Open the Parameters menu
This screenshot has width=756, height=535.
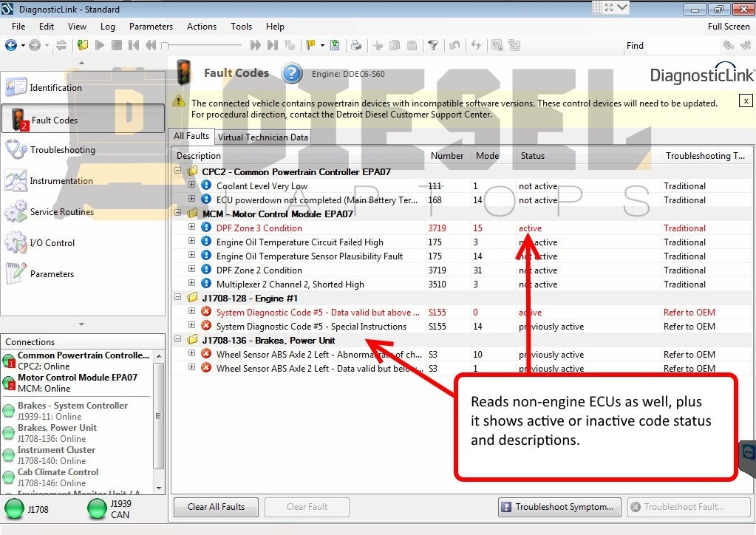151,27
